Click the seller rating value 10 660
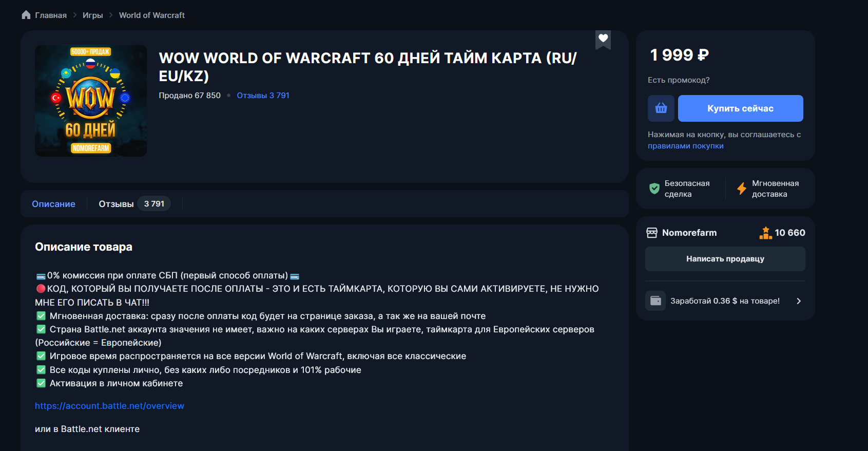868x451 pixels. coord(790,233)
